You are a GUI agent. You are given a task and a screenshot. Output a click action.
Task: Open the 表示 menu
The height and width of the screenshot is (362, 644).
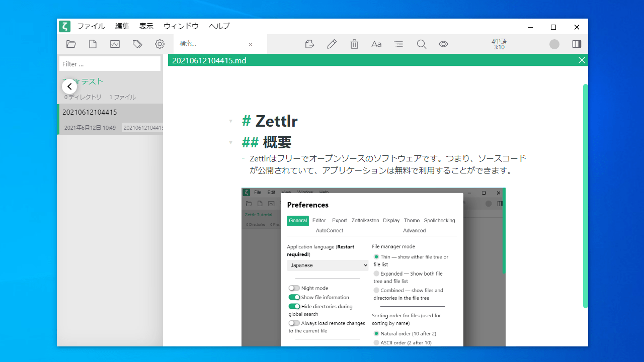pos(146,26)
